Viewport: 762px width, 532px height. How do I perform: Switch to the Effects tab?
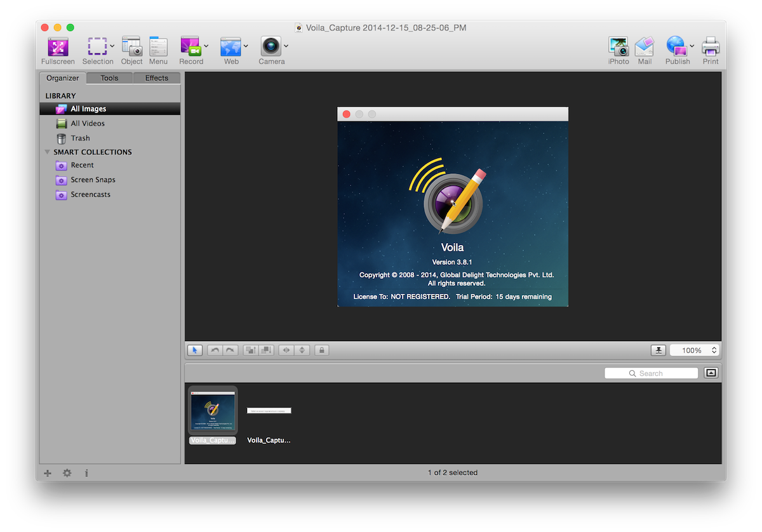[156, 78]
